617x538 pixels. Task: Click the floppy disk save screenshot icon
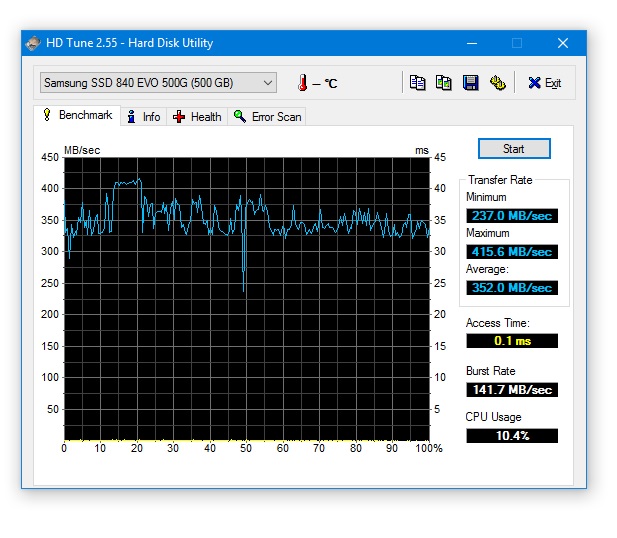pyautogui.click(x=470, y=83)
